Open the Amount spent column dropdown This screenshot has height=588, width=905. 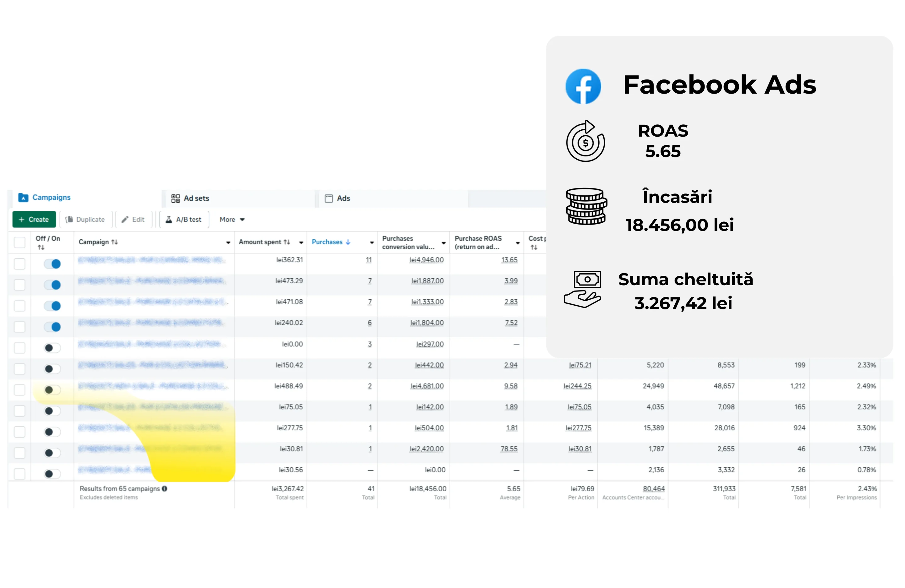pos(301,242)
